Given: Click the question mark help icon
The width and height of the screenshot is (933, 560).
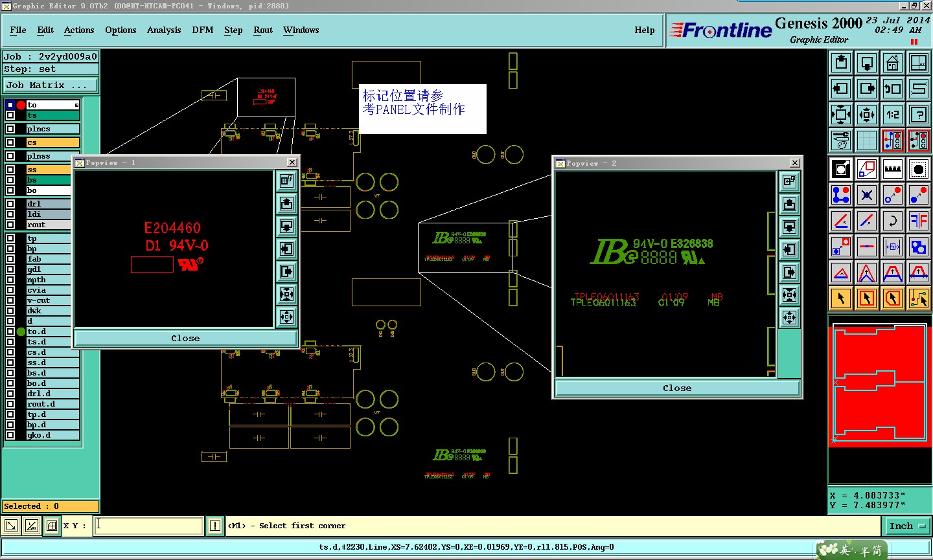Looking at the screenshot, I should pyautogui.click(x=919, y=115).
